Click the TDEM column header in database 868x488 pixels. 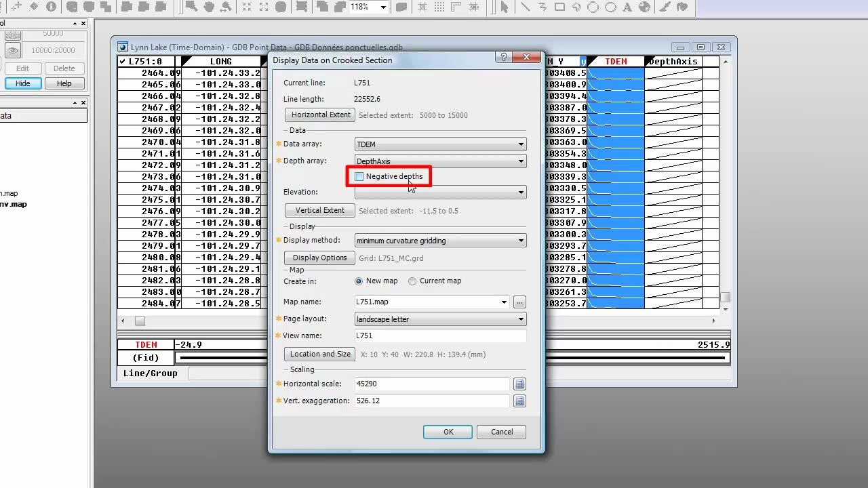[x=616, y=62]
